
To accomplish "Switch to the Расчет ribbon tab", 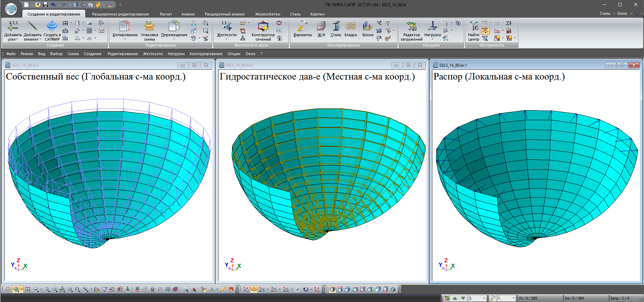I will pyautogui.click(x=166, y=14).
